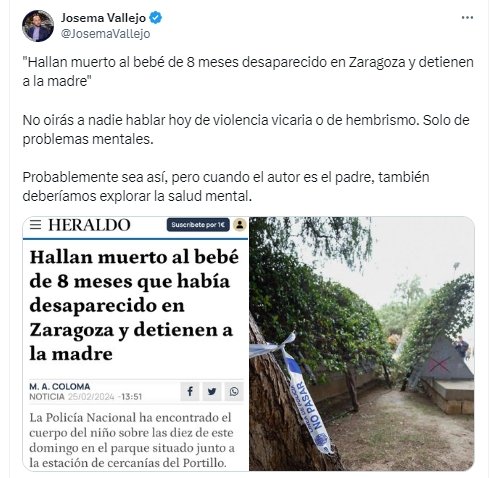491x478 pixels.
Task: Click the park police-tape photo
Action: coord(361,344)
